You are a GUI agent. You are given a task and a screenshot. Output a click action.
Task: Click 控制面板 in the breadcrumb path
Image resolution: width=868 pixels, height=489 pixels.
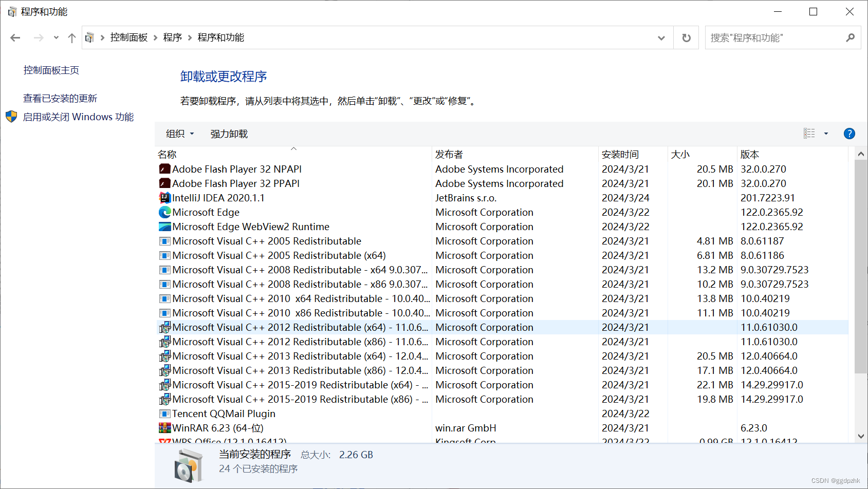coord(129,37)
